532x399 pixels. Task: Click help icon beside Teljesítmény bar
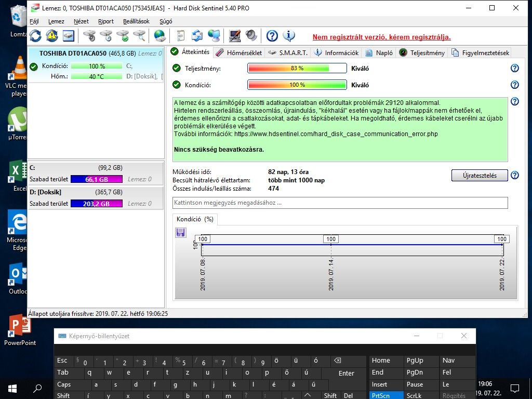[515, 68]
